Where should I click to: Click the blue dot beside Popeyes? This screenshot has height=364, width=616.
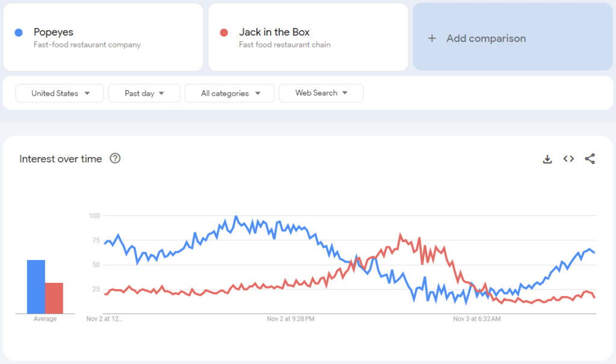point(19,32)
